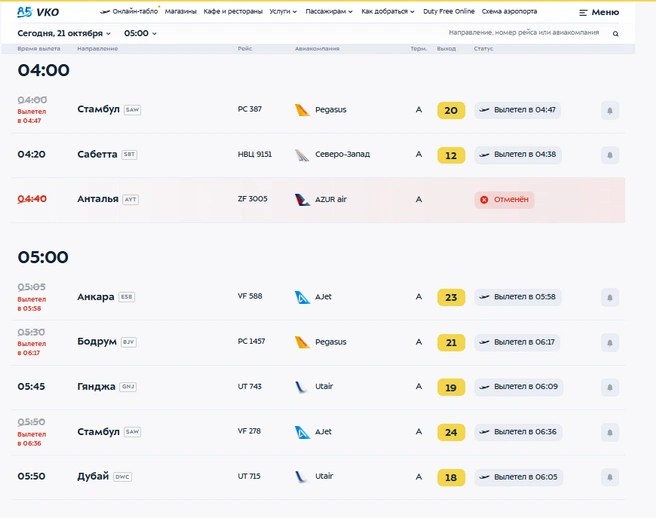Expand the Услуги menu
The image size is (656, 518).
[283, 11]
